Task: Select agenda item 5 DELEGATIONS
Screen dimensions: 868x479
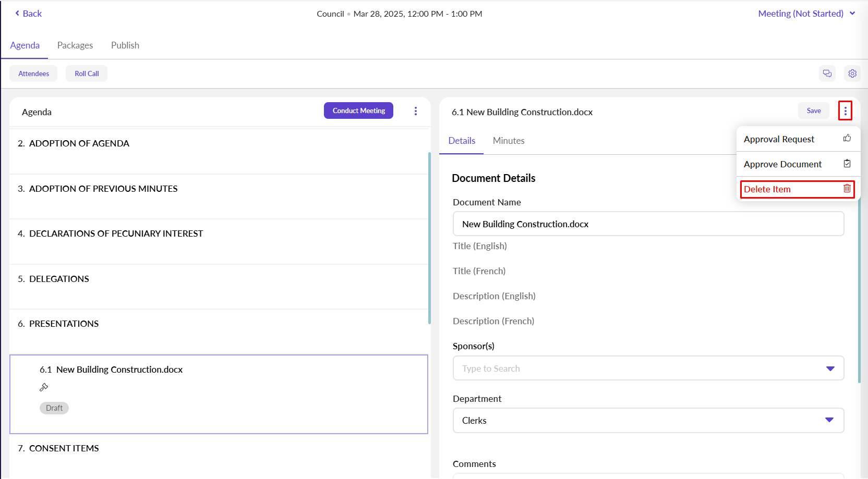Action: pyautogui.click(x=59, y=279)
